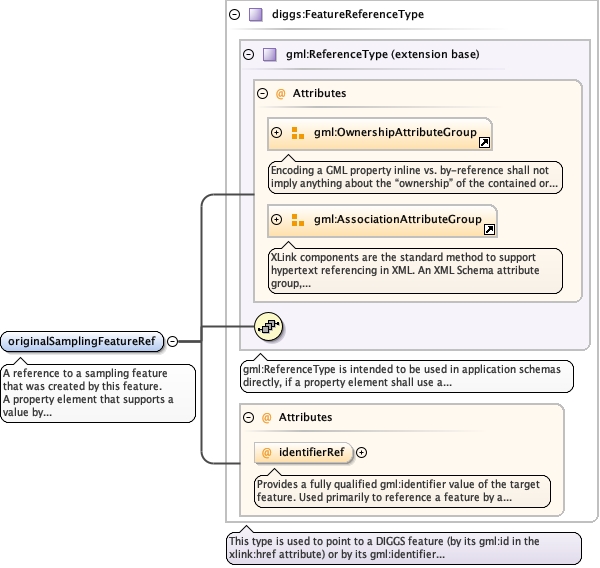Collapse the Attributes section inside gml:ReferenceType

pos(262,93)
